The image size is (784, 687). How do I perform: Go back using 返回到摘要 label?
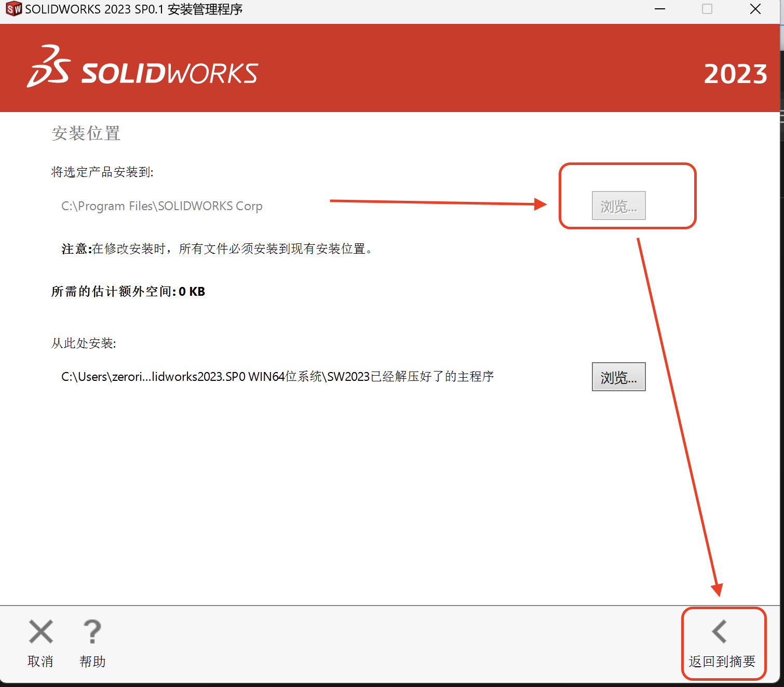pos(722,662)
